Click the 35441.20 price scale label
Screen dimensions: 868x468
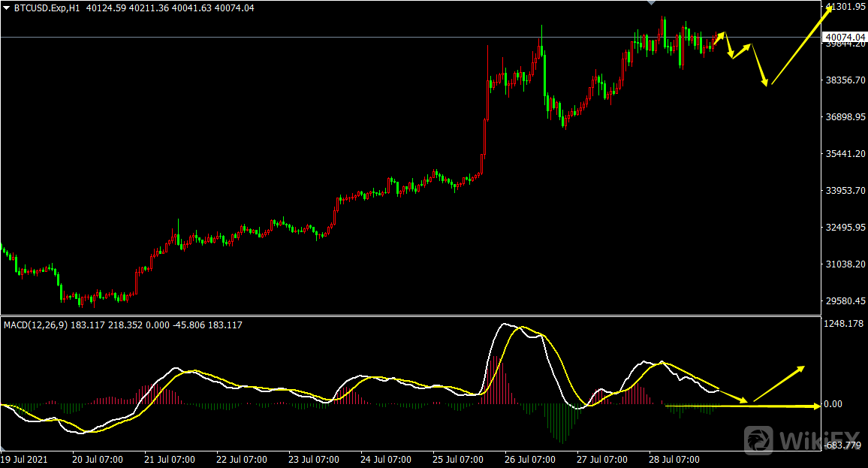[x=845, y=154]
